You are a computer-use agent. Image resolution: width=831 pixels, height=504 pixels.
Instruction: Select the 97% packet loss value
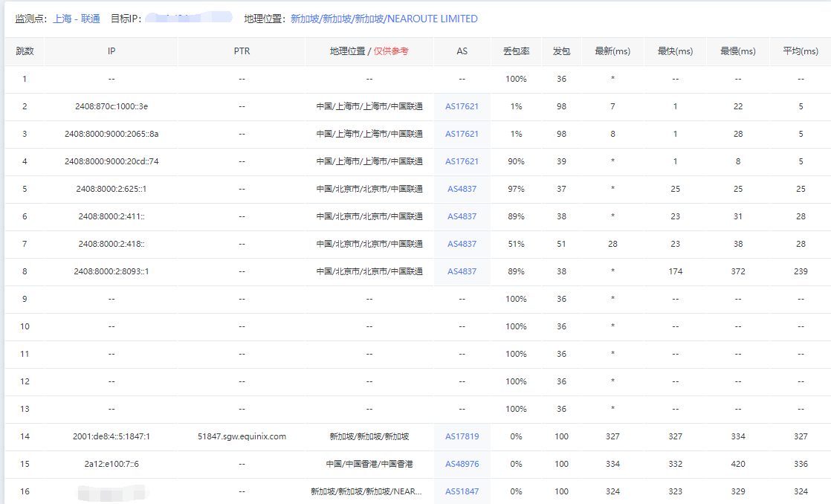click(x=516, y=190)
